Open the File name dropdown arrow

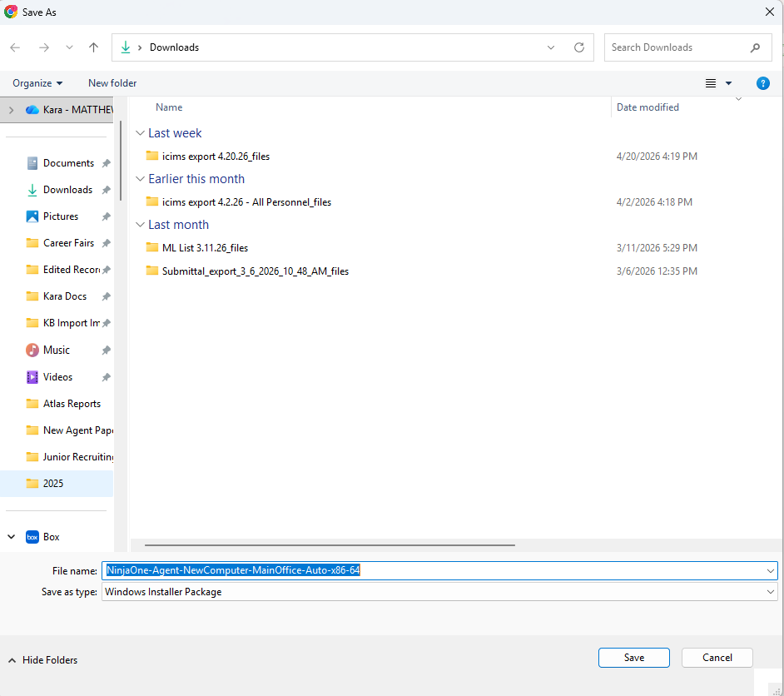pos(770,571)
